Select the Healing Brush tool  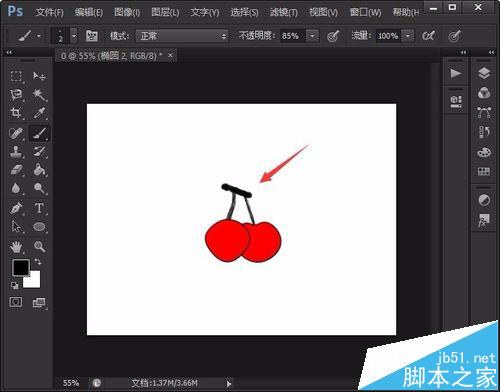tap(16, 134)
